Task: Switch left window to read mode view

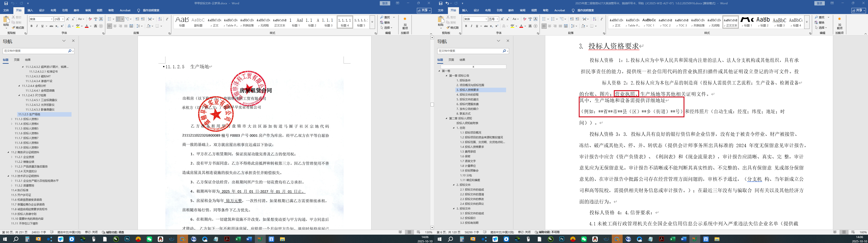Action: 400,232
